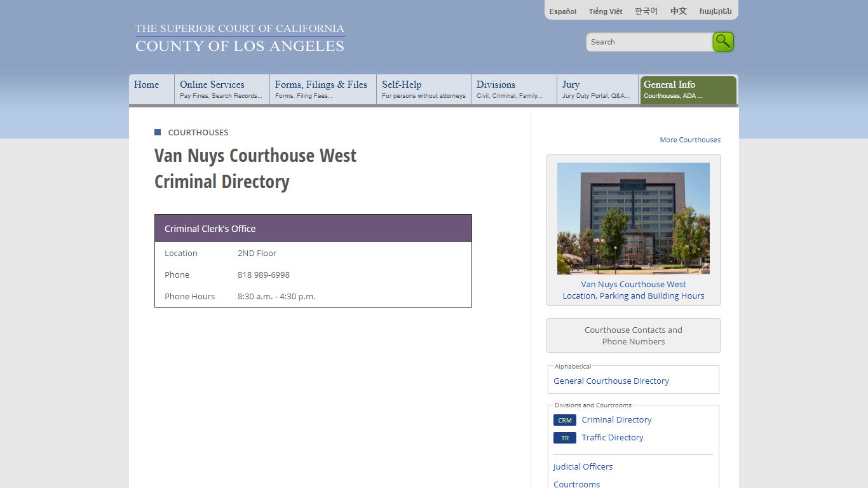Open the Criminal Directory link
Screen dimensions: 868x488
616,420
